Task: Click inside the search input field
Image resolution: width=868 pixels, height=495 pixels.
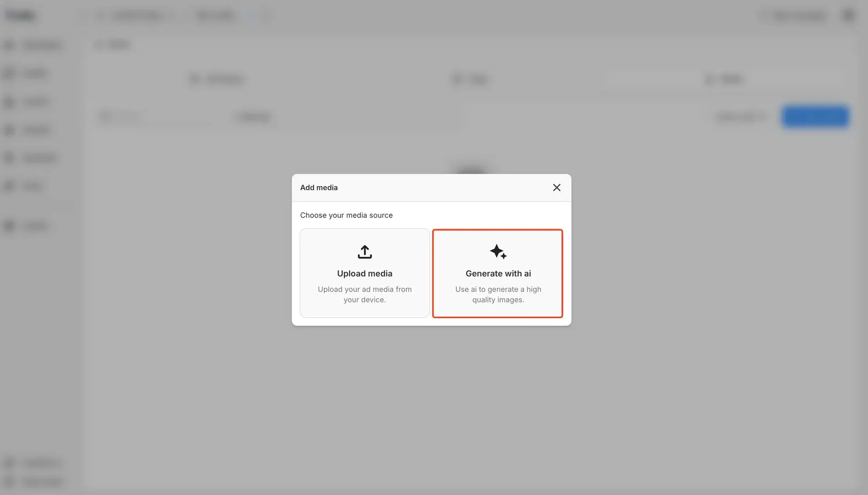Action: [157, 117]
